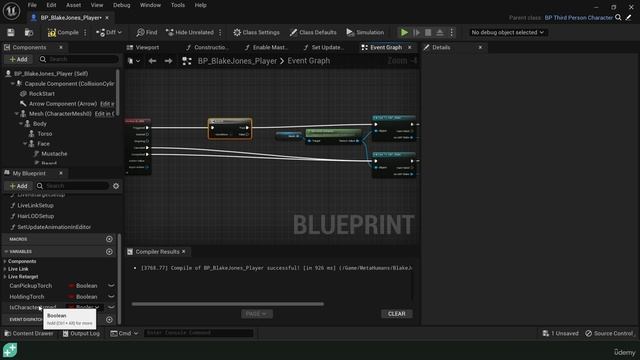Compile the blueprint
The width and height of the screenshot is (640, 360).
63,32
